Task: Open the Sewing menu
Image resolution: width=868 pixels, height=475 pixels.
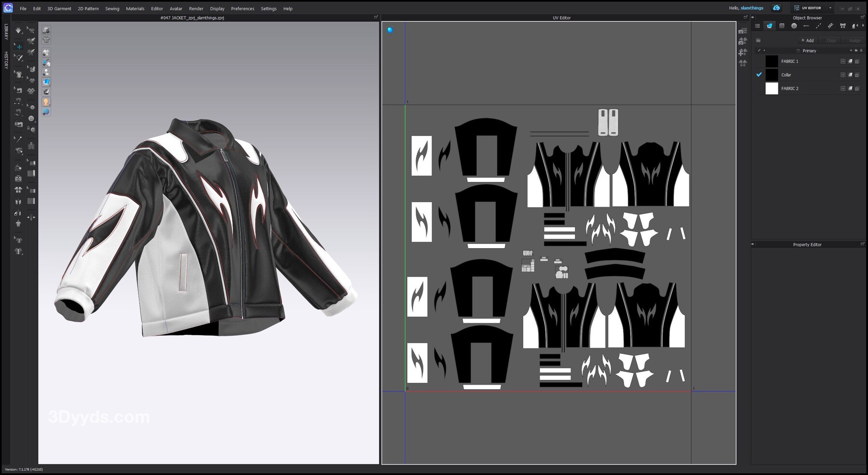Action: (x=112, y=9)
